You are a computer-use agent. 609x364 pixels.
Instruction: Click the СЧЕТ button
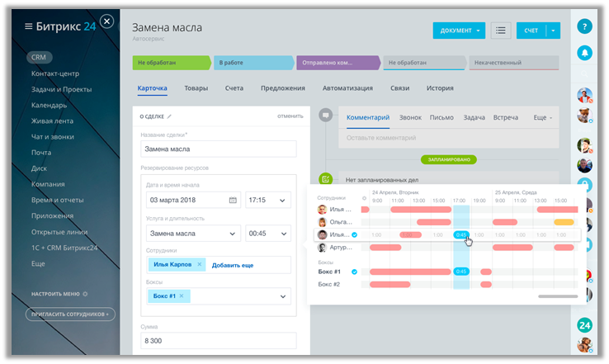coord(531,31)
